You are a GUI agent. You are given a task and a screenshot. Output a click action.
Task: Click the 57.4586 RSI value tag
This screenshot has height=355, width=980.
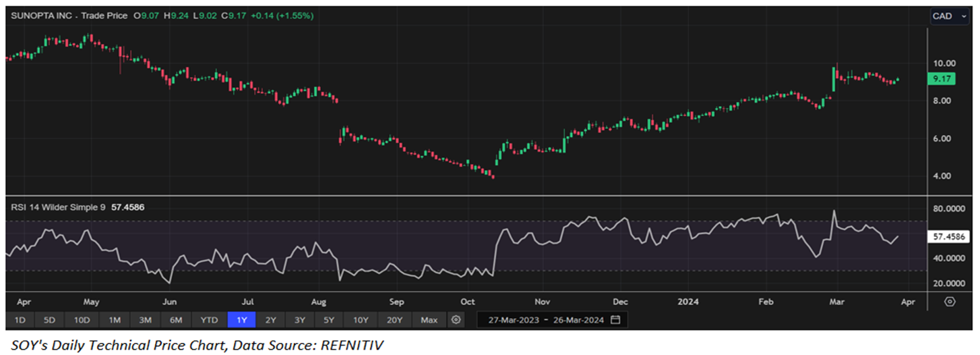[x=947, y=237]
